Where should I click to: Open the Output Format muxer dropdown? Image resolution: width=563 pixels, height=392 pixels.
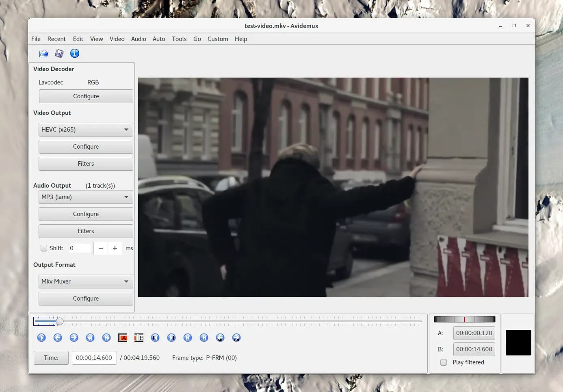85,281
